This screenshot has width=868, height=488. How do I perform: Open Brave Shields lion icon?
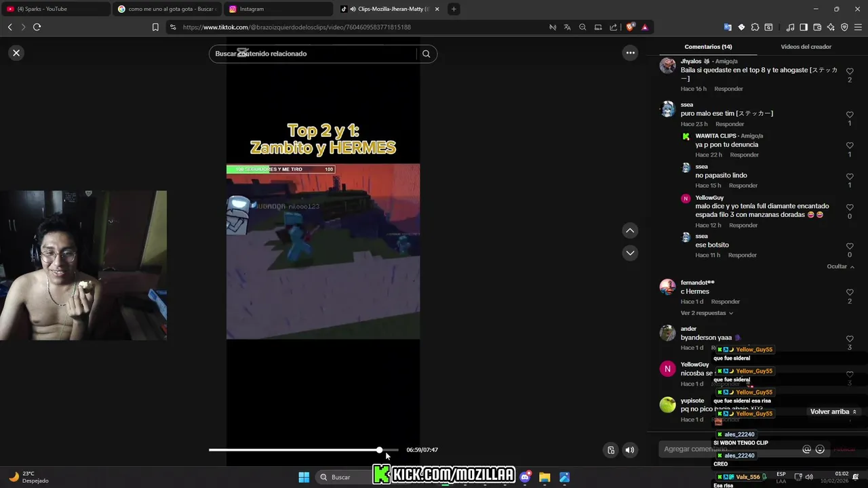coord(630,27)
